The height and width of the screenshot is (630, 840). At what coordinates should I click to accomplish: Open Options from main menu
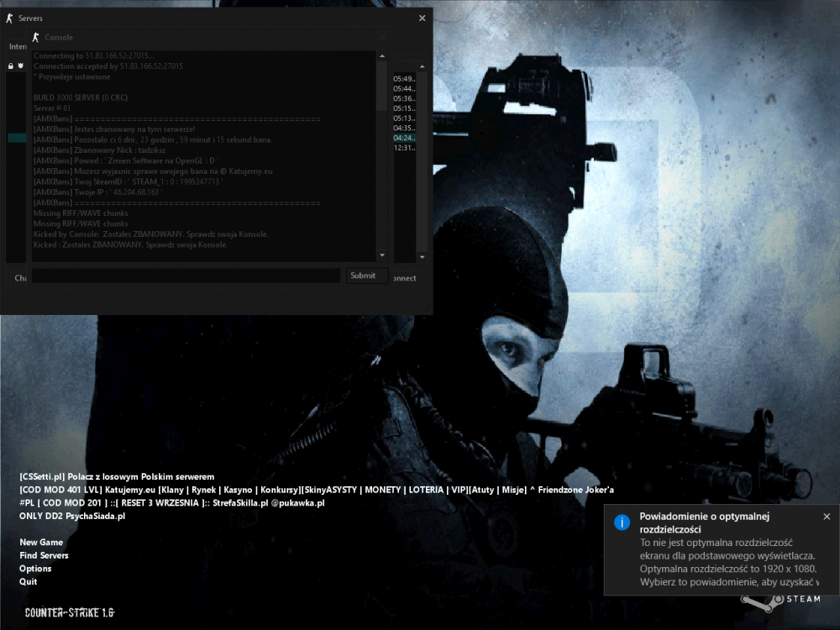[35, 569]
